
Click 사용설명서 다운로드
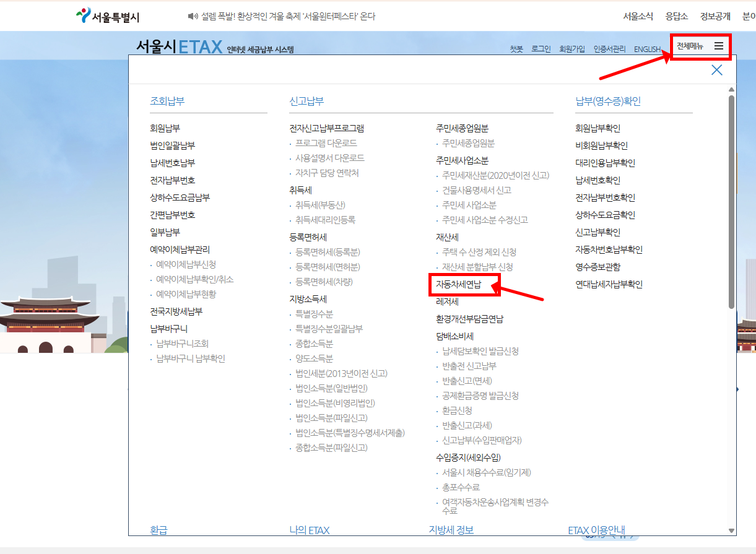(x=330, y=158)
